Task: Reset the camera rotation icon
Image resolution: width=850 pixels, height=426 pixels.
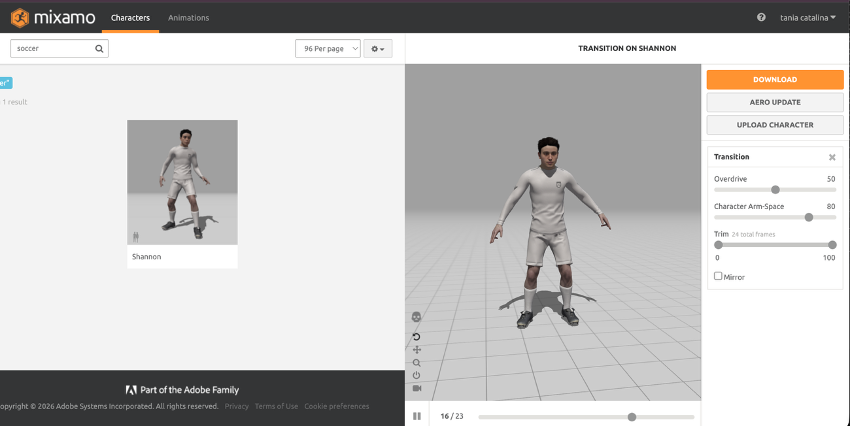Action: pyautogui.click(x=416, y=337)
